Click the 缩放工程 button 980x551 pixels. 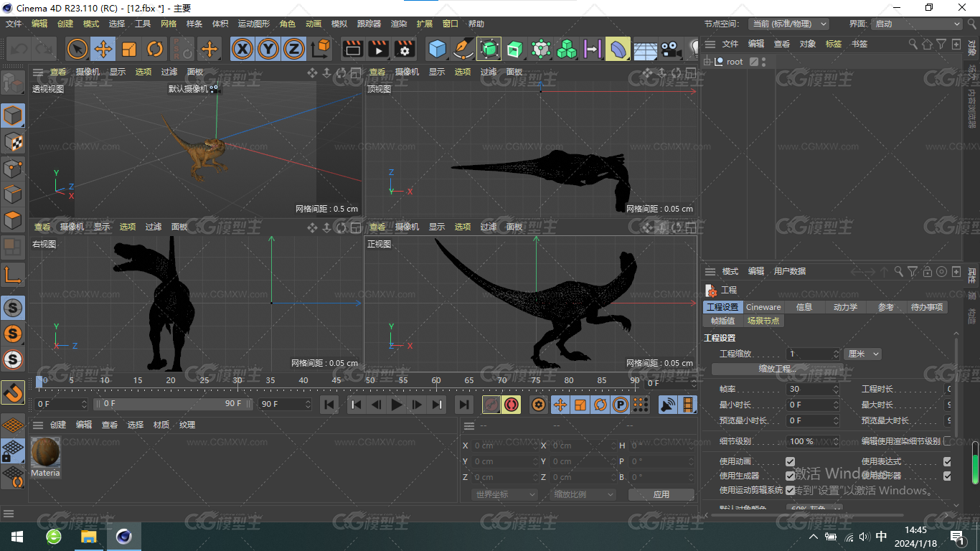[778, 369]
